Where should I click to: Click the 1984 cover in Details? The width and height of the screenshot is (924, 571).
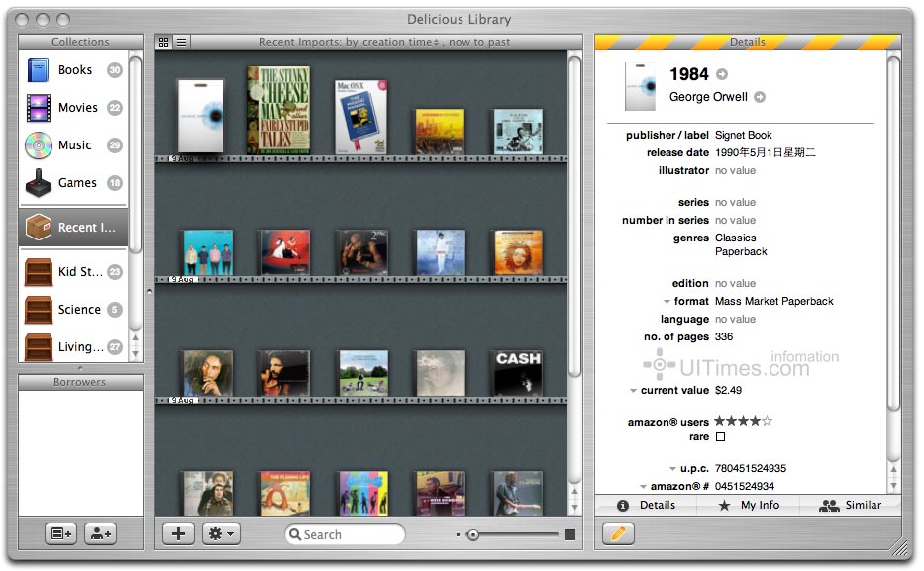(x=641, y=86)
